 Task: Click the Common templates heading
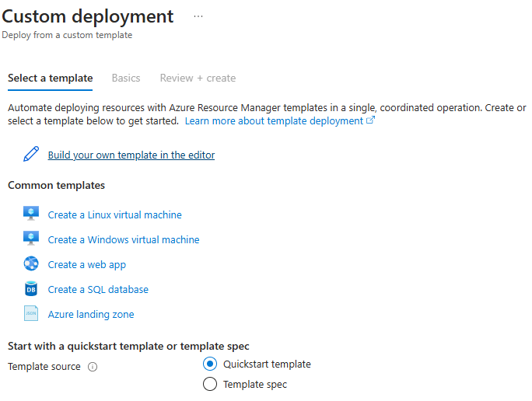coord(56,186)
